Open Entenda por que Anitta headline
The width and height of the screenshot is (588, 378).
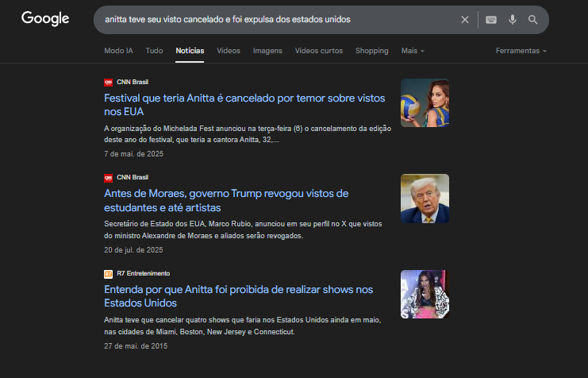(x=239, y=296)
